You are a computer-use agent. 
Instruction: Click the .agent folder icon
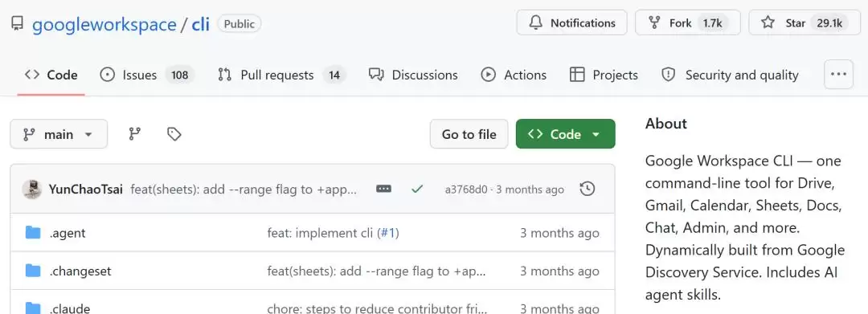(x=33, y=233)
